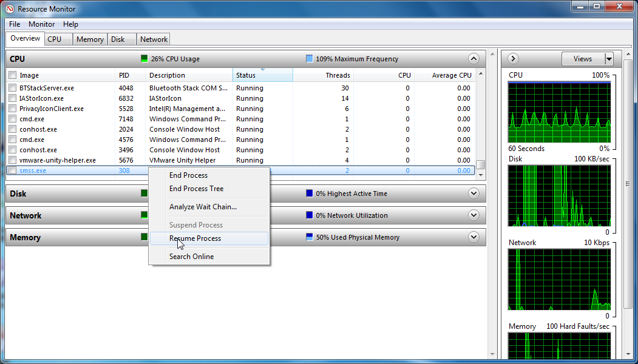Open the File menu
Viewport: 638px width, 364px height.
15,24
